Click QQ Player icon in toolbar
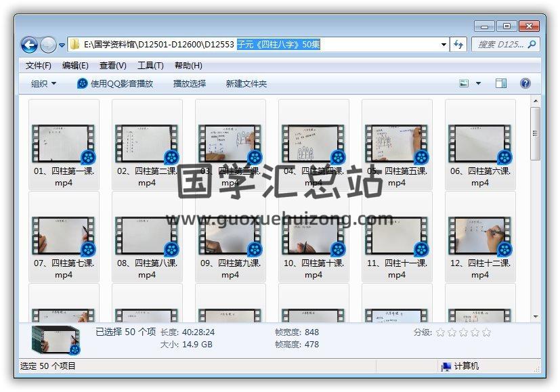The image size is (560, 392). point(83,83)
